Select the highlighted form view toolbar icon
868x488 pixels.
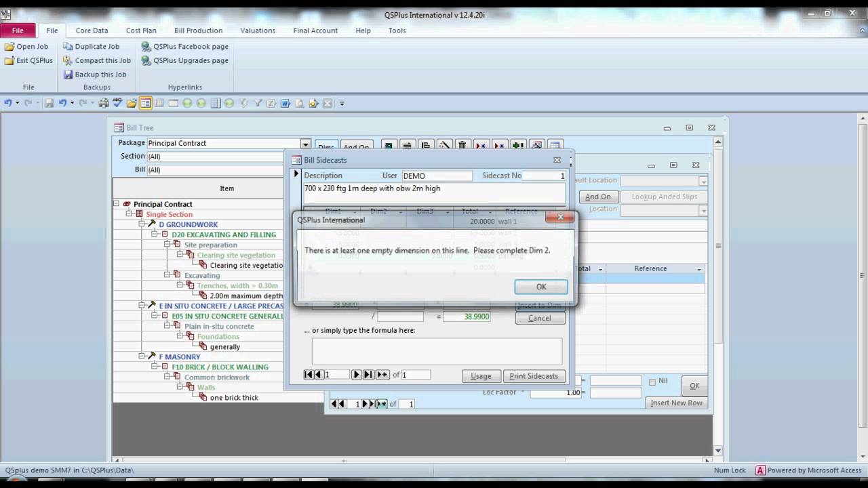(x=145, y=104)
